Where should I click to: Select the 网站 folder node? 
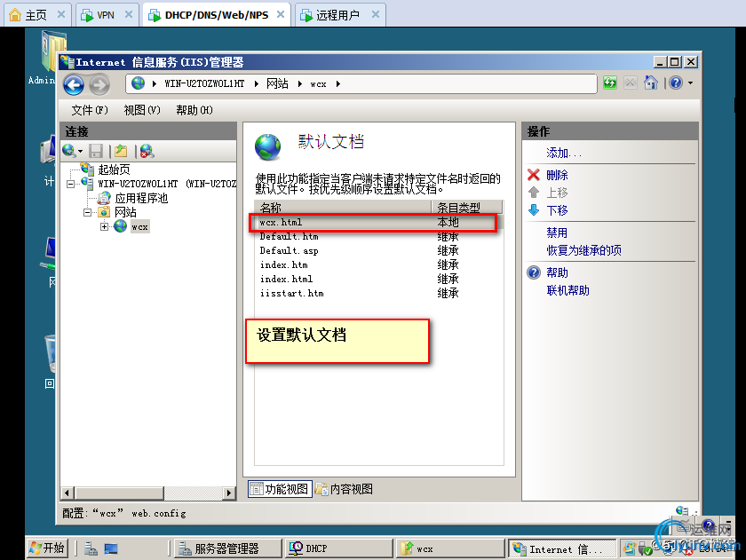tap(125, 212)
